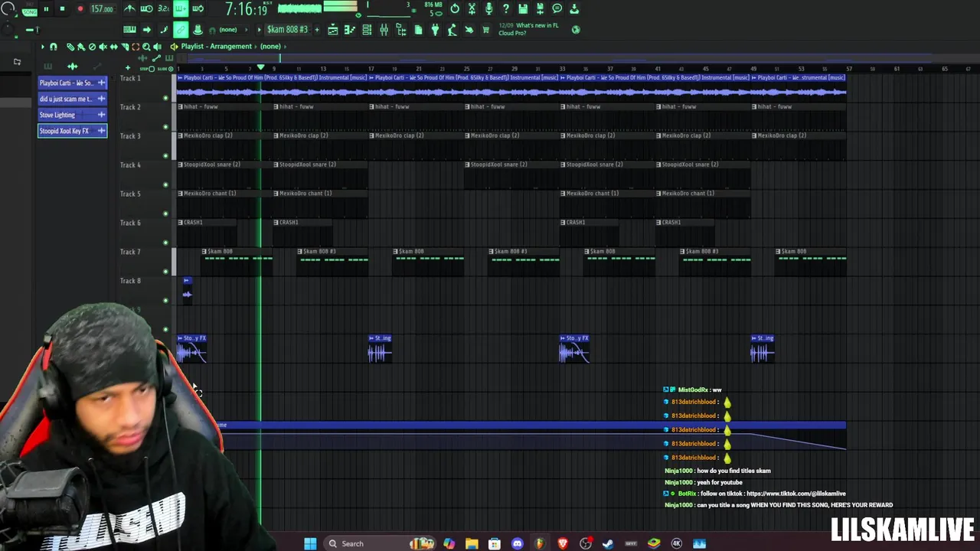Open the undo history icon
The width and height of the screenshot is (980, 551).
tap(455, 8)
